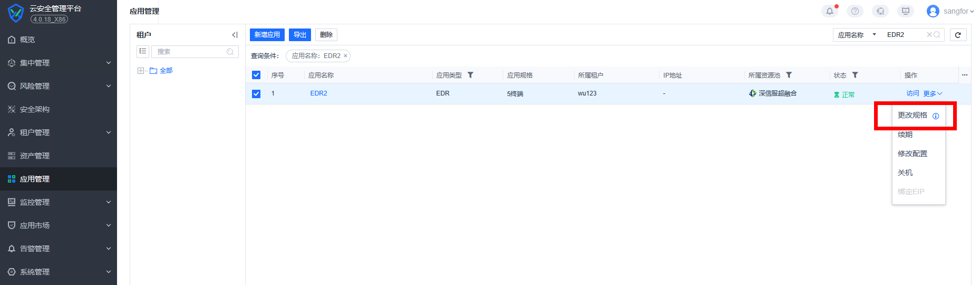
Task: Select 续期 from the more menu
Action: (905, 135)
